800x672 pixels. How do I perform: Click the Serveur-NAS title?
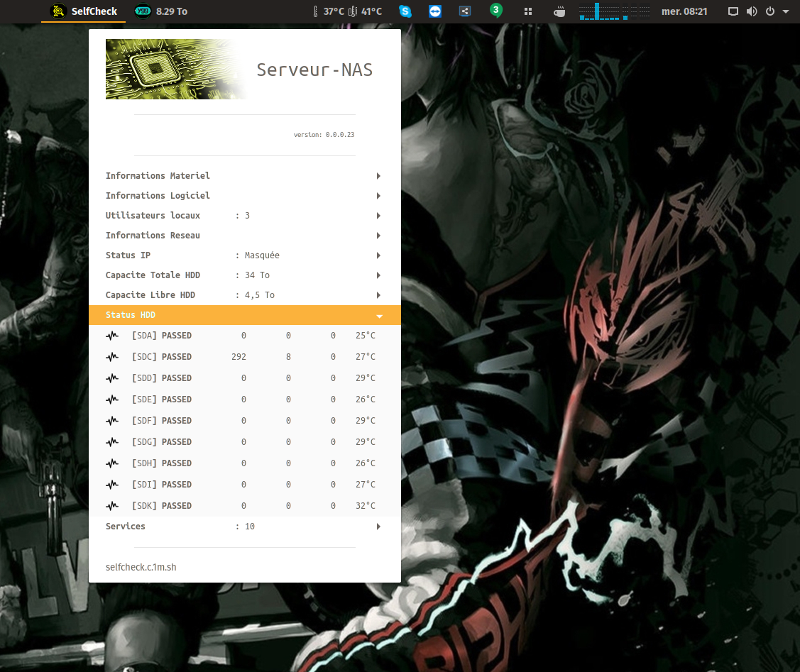[314, 70]
